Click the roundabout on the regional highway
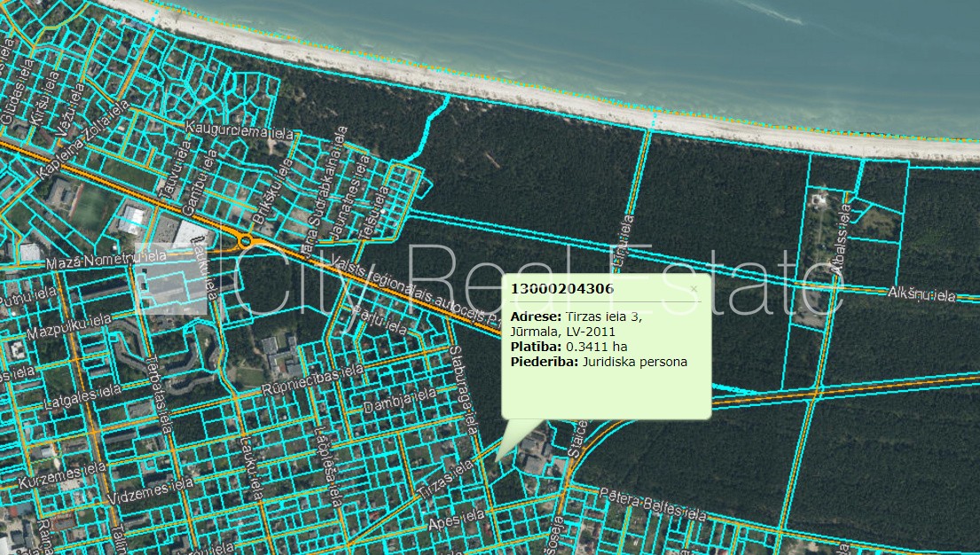Viewport: 980px width, 555px height. [245, 240]
